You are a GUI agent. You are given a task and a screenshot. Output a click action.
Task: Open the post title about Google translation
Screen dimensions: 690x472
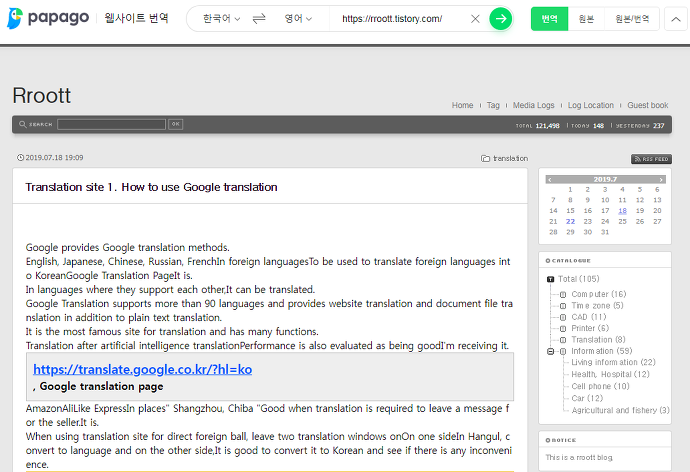(x=151, y=187)
